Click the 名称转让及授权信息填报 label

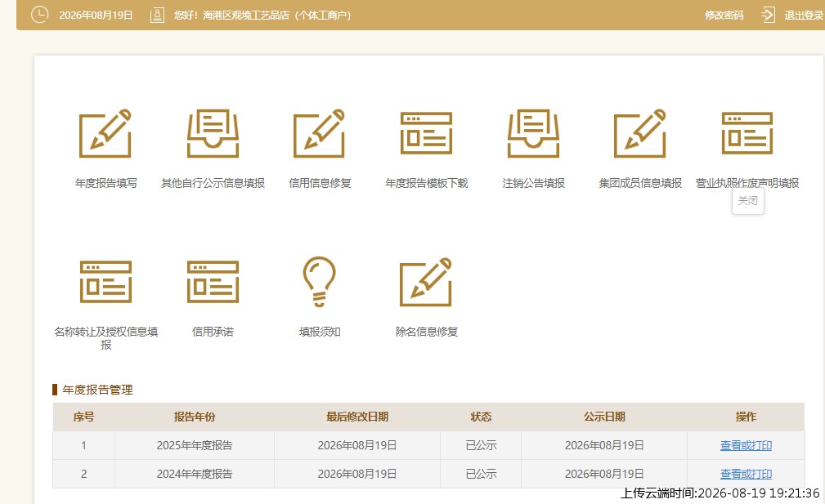coord(105,338)
